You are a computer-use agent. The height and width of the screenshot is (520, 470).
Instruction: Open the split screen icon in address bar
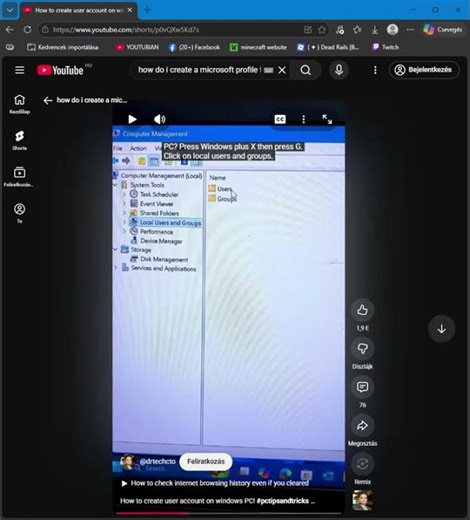tap(308, 30)
